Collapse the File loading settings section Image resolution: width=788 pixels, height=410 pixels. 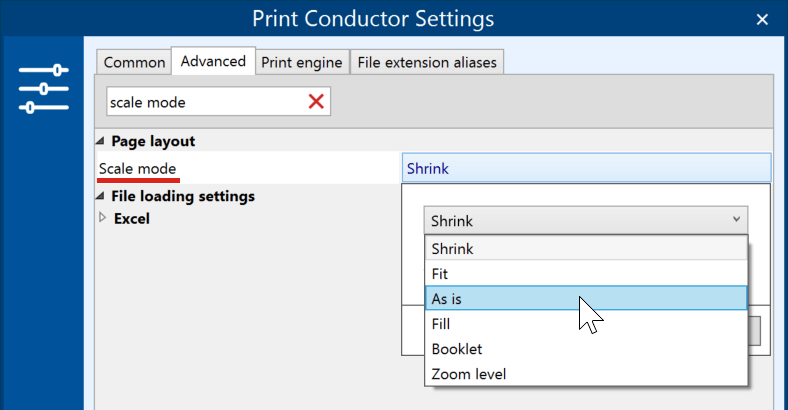[x=100, y=196]
